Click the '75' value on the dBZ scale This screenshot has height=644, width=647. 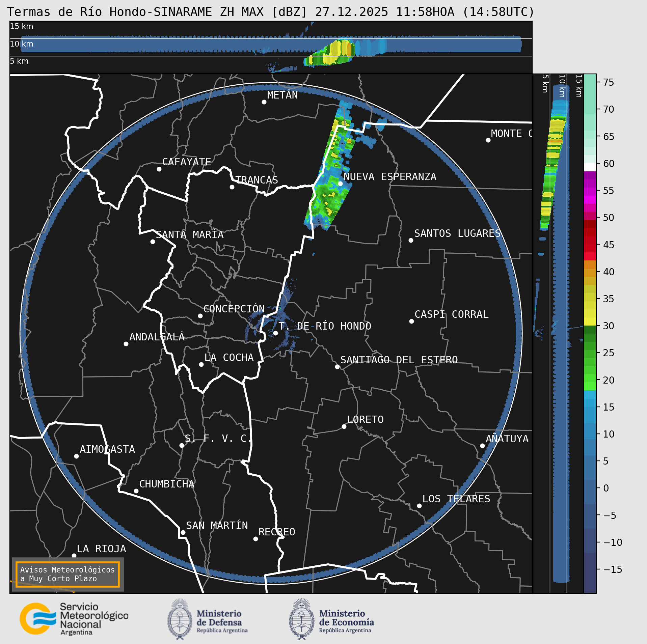(609, 82)
